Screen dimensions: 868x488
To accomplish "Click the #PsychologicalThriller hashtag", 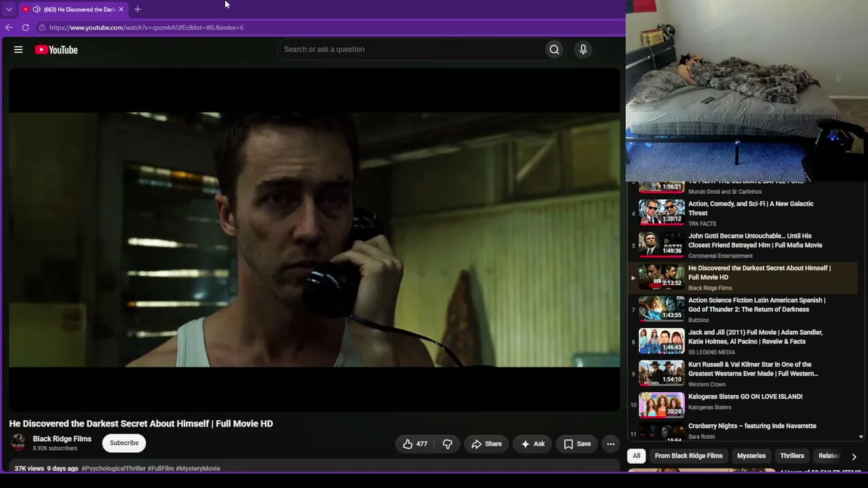I will 113,468.
